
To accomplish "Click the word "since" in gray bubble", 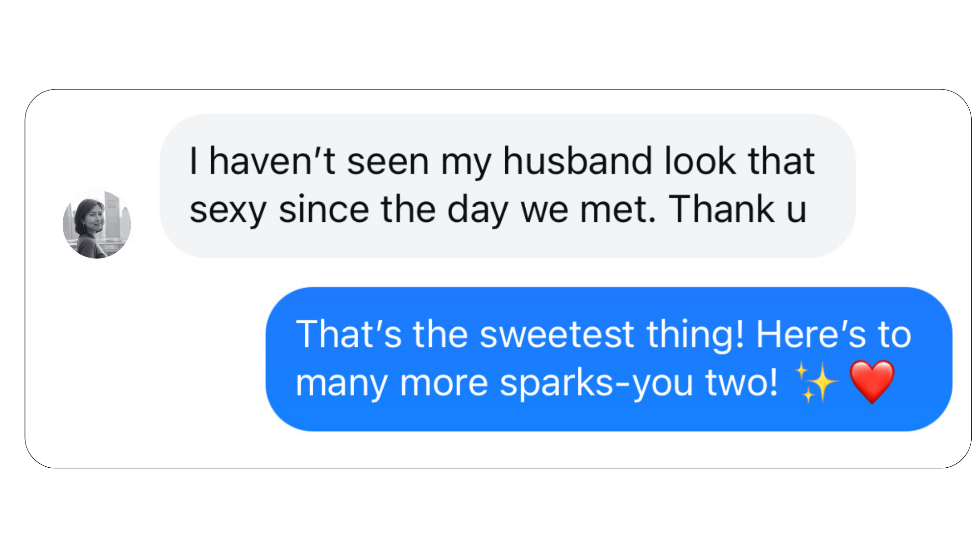I will [323, 210].
